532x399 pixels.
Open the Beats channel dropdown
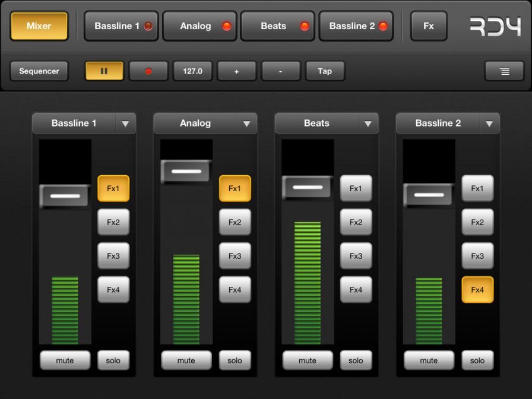[368, 123]
